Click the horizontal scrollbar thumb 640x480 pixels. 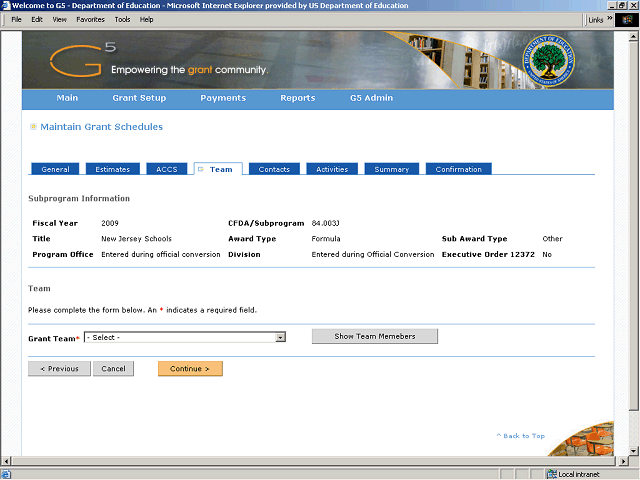click(313, 461)
